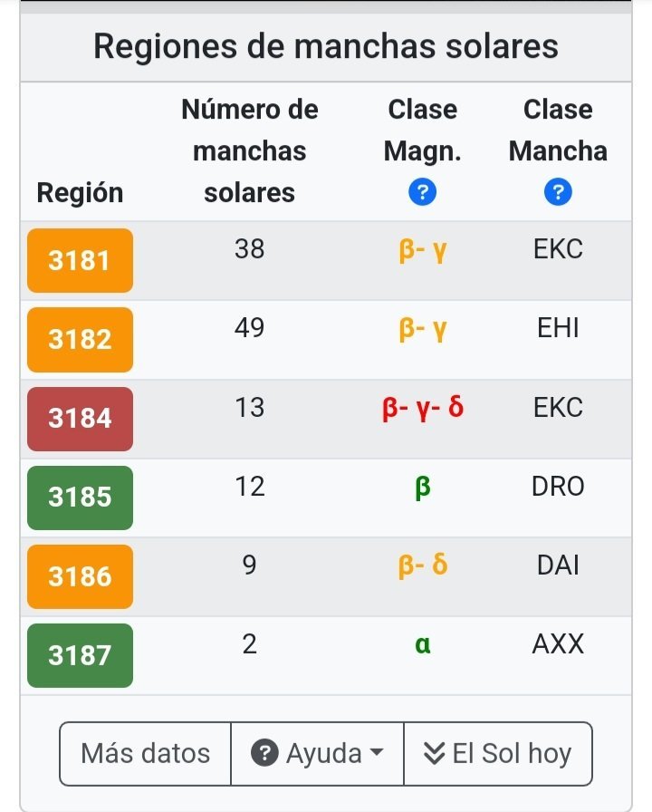Click the Número de manchas solares header

point(250,150)
